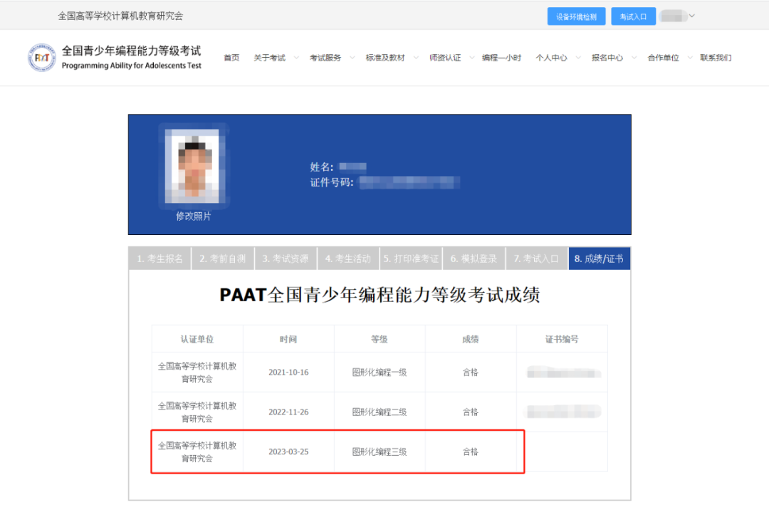The height and width of the screenshot is (532, 769).
Task: Open the user account dropdown at top right
Action: pyautogui.click(x=676, y=16)
